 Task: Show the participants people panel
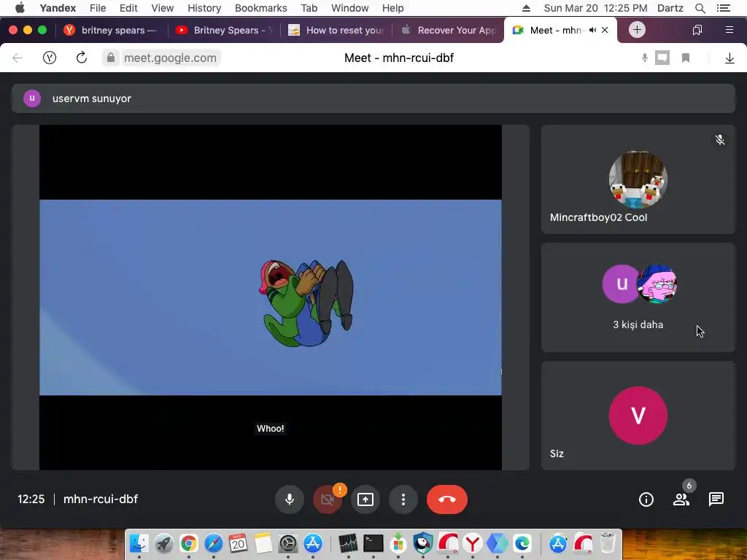coord(681,499)
